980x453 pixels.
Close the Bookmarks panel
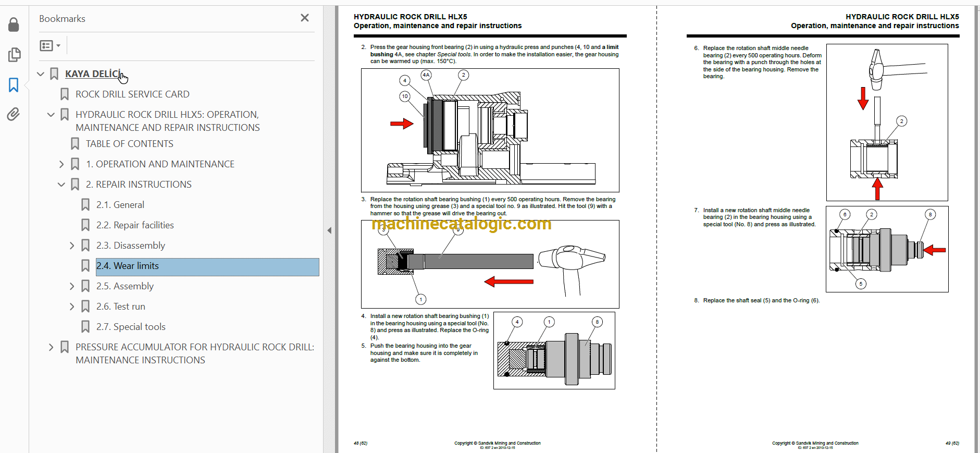(x=305, y=18)
